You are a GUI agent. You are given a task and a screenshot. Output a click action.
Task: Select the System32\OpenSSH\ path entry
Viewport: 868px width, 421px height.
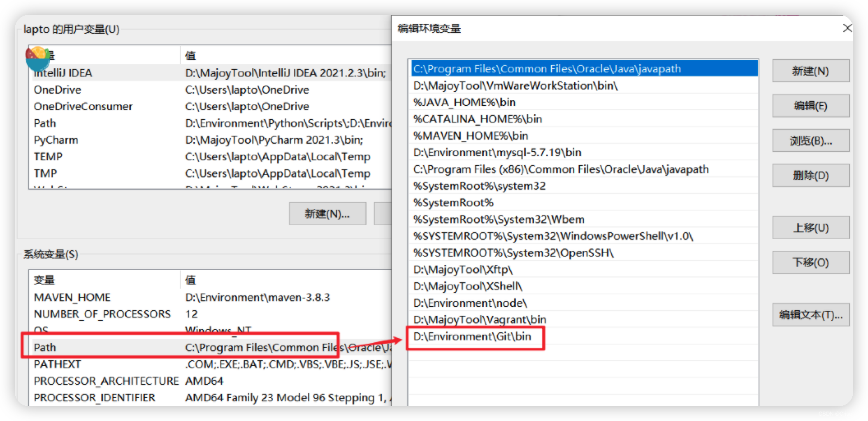[x=584, y=253]
